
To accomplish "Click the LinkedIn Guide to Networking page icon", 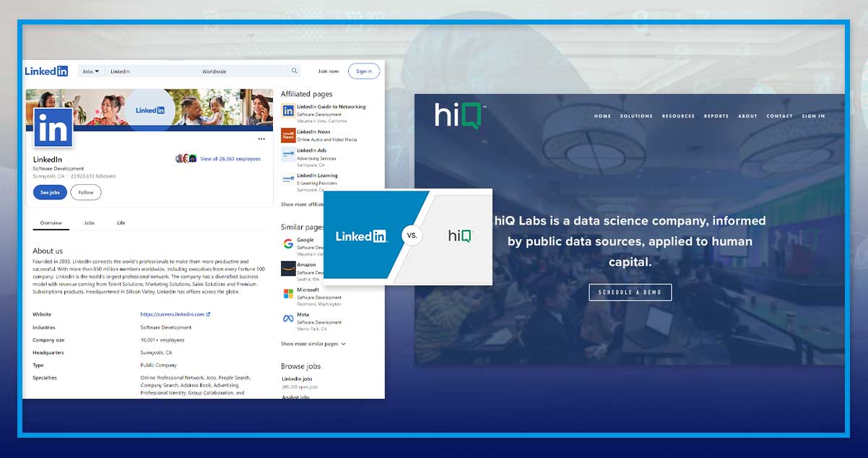I will point(287,111).
